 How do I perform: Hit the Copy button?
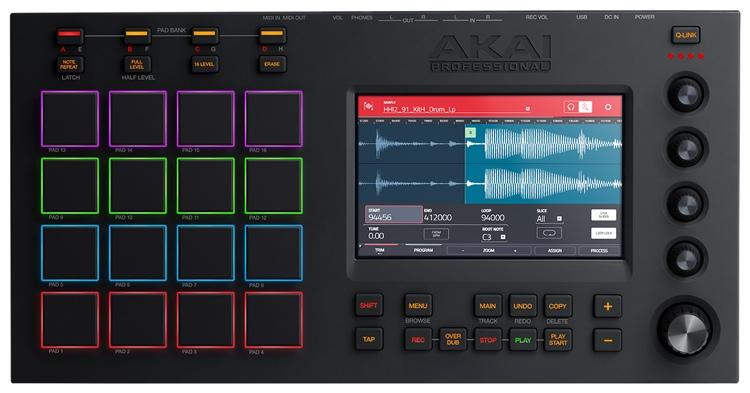[558, 306]
